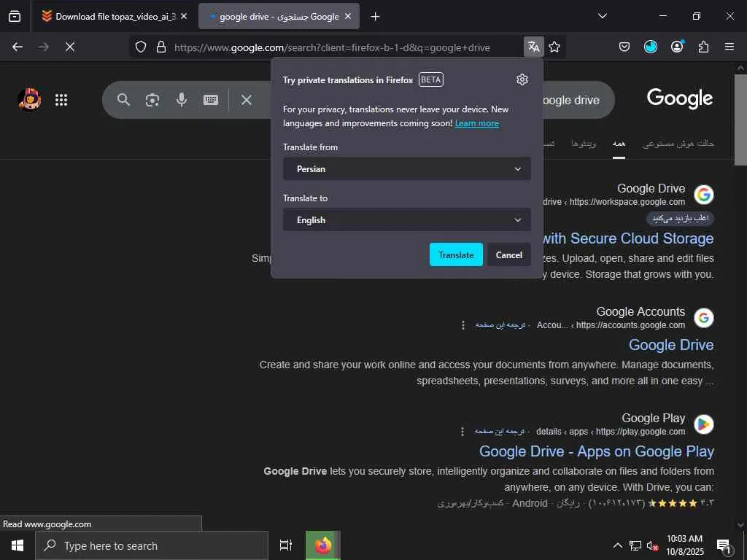
Task: Open the on-screen keyboard icon
Action: tap(211, 99)
